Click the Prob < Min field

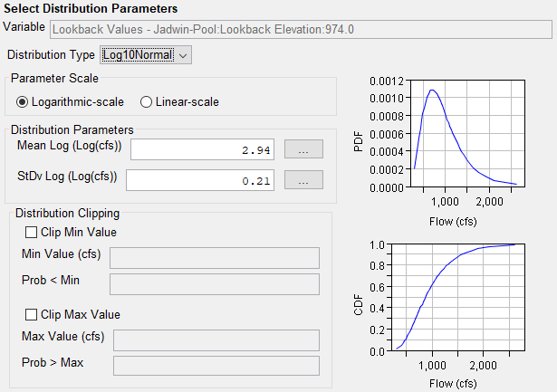(214, 284)
